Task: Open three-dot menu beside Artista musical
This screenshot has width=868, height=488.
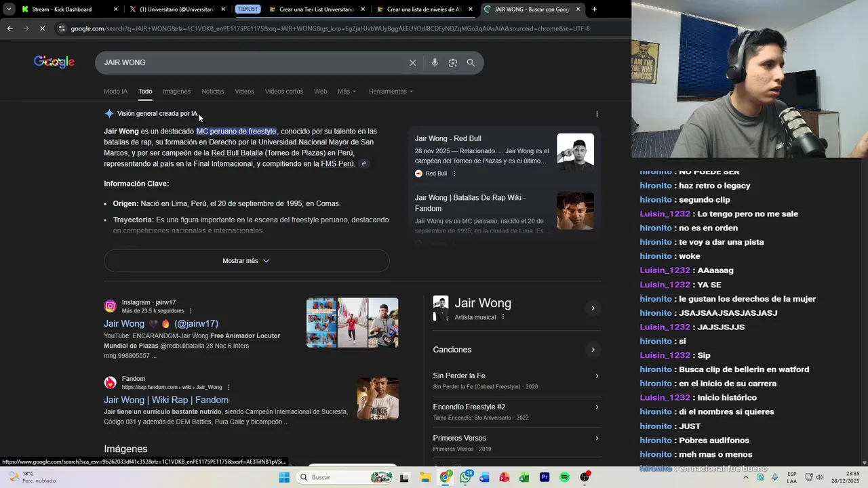Action: point(503,317)
